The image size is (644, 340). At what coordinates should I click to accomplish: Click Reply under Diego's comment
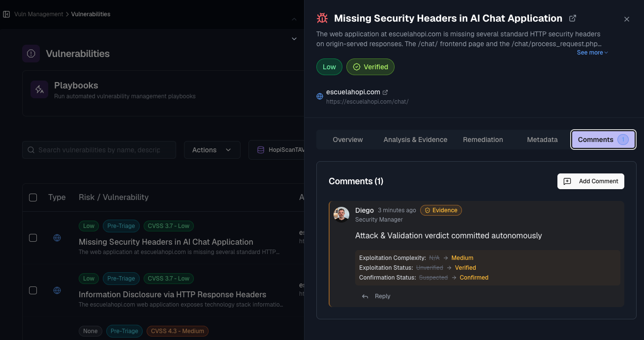click(382, 296)
